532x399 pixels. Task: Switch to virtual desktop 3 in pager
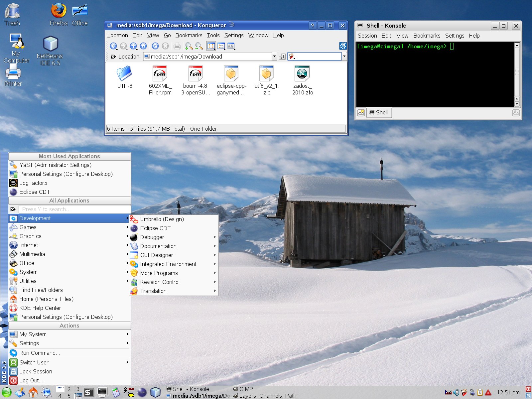click(x=78, y=389)
